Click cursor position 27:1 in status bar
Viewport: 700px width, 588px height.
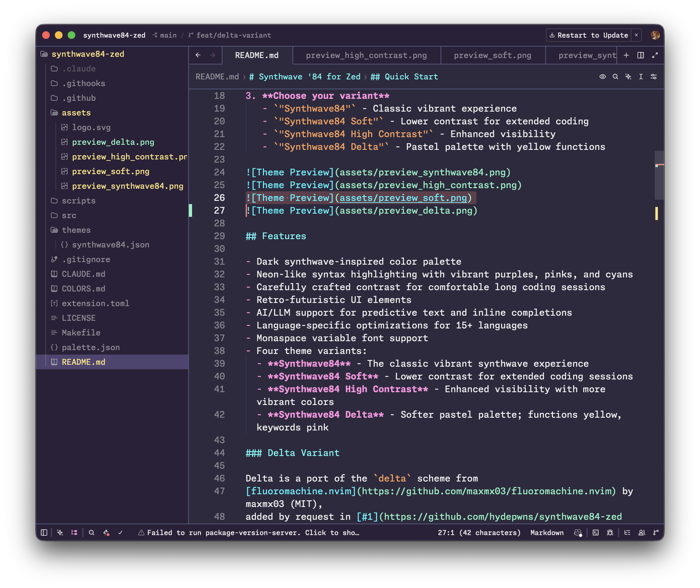tap(479, 533)
